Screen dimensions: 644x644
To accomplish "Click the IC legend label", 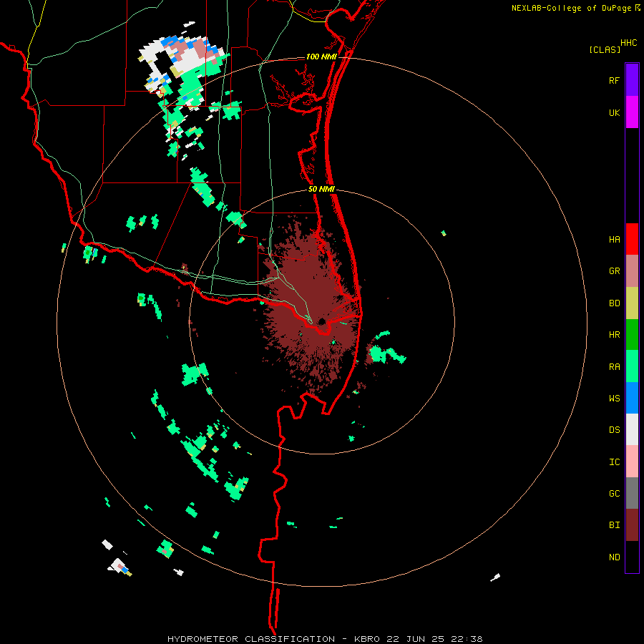I will [x=614, y=462].
